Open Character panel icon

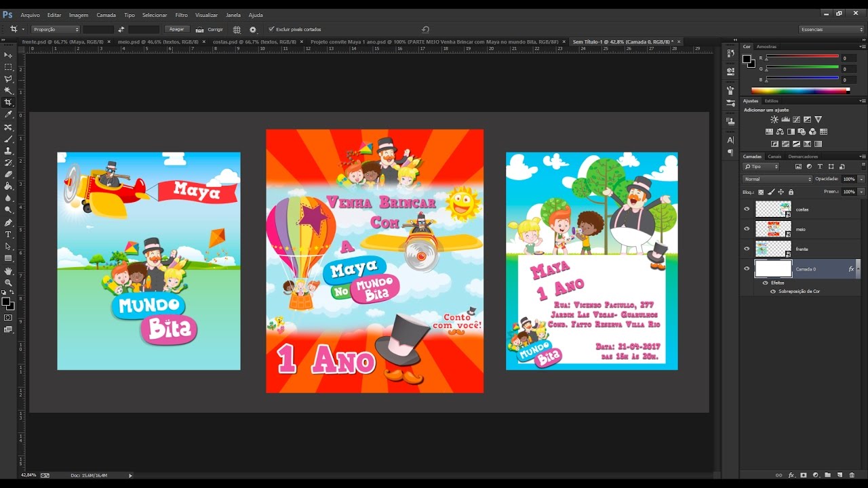click(x=730, y=140)
